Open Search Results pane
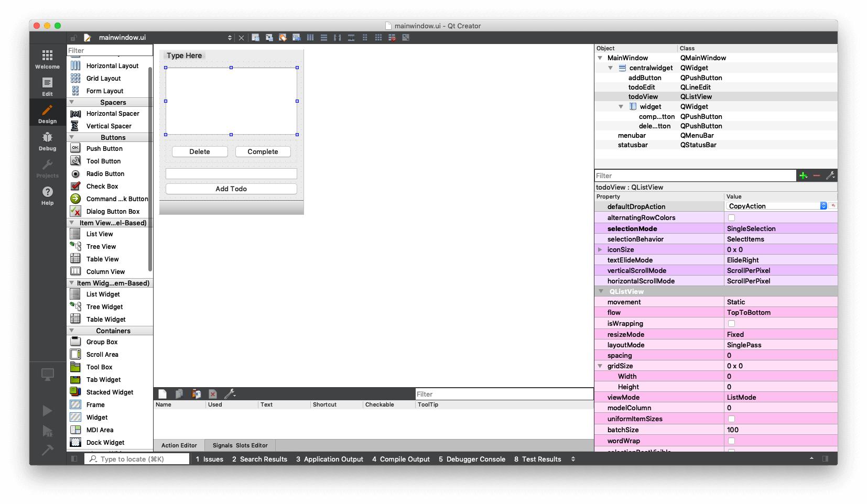 (x=260, y=459)
